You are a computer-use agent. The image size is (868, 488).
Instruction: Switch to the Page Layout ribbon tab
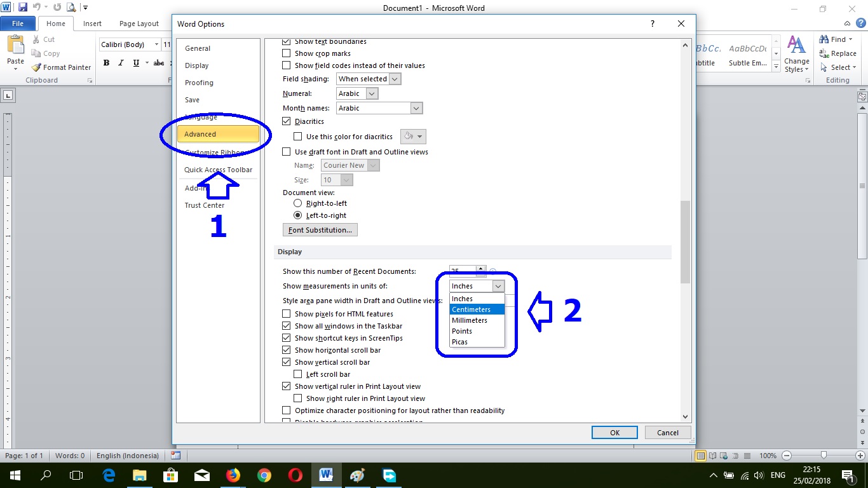139,23
